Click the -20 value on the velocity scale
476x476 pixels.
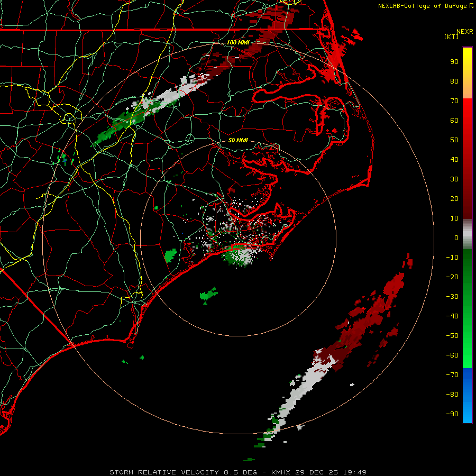452,277
